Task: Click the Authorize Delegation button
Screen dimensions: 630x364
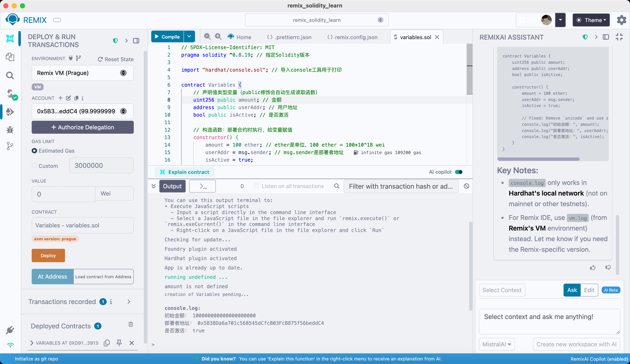Action: pos(82,127)
